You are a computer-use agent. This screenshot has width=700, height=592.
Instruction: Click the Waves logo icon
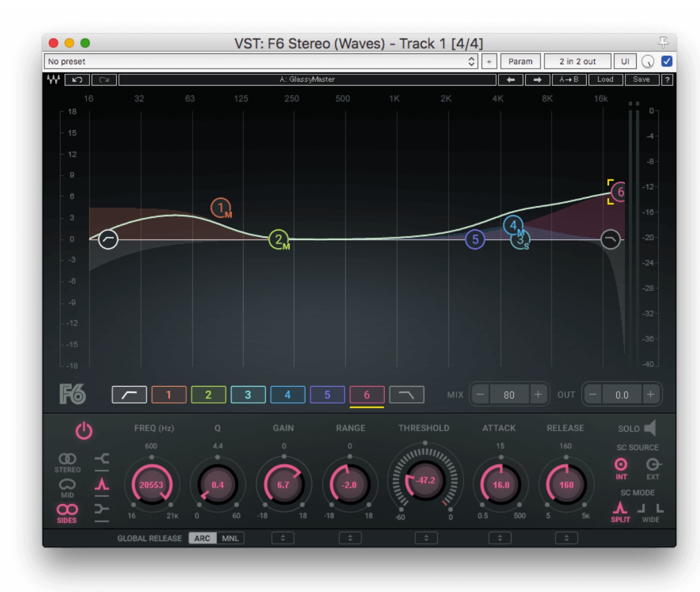pos(53,79)
